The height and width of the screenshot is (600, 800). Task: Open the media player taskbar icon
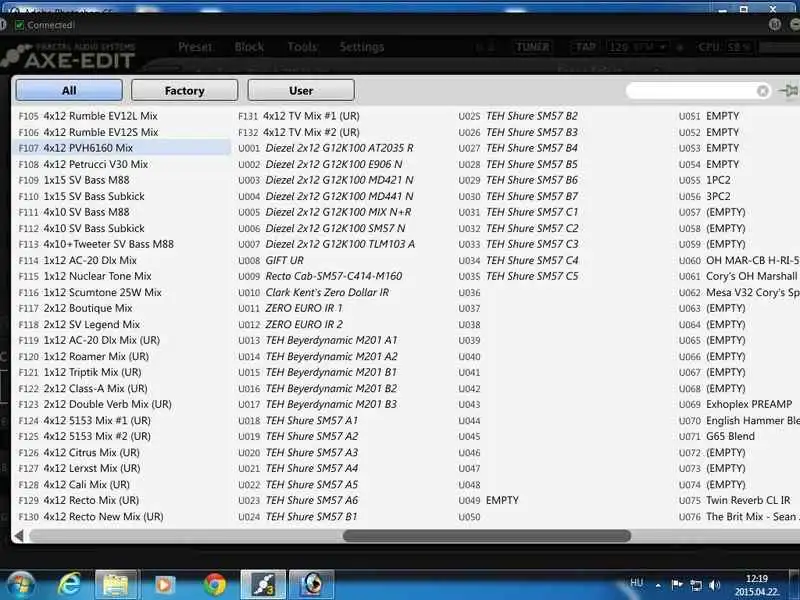click(x=164, y=585)
